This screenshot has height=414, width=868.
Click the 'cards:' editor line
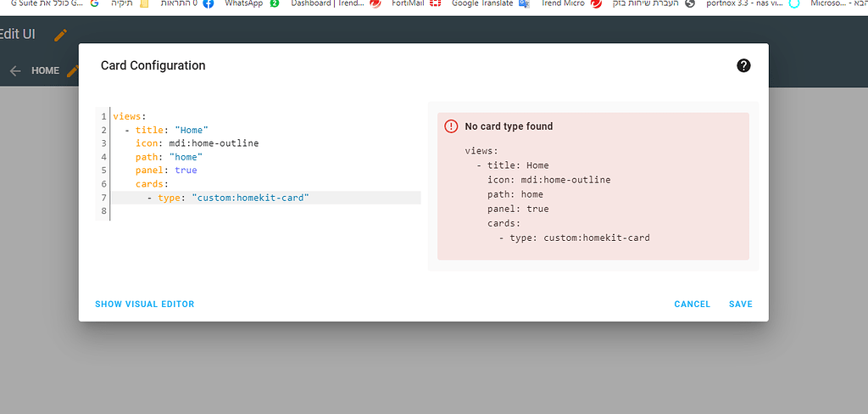[265, 184]
